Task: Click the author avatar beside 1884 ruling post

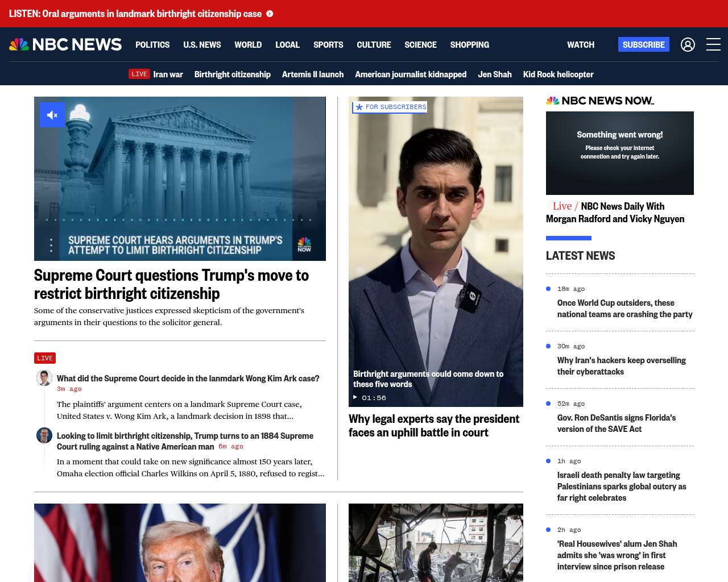Action: click(x=44, y=435)
